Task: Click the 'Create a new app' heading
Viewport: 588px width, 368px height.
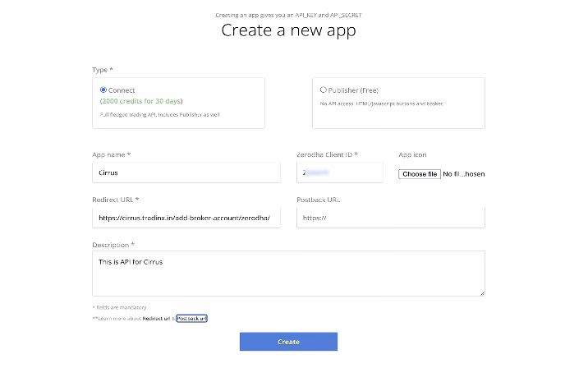Action: click(288, 30)
